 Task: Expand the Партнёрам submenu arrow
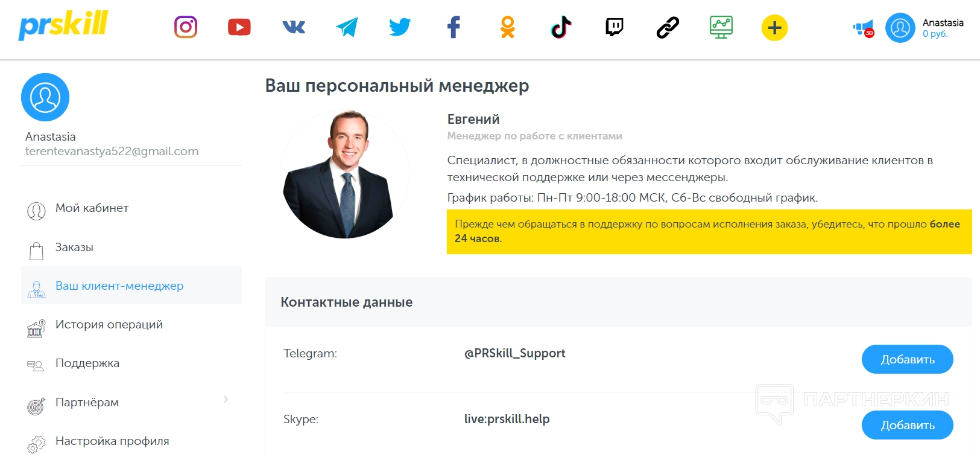coord(226,399)
